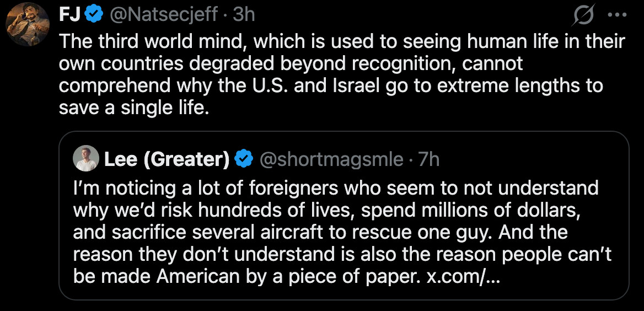Screen dimensions: 644x311
Task: Open Lee's small profile avatar
Action: tap(85, 159)
